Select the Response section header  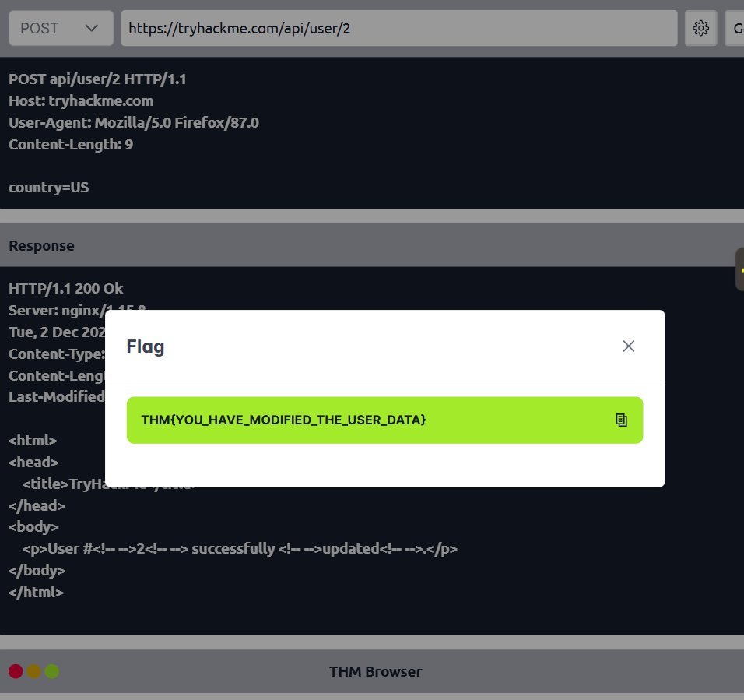tap(41, 245)
